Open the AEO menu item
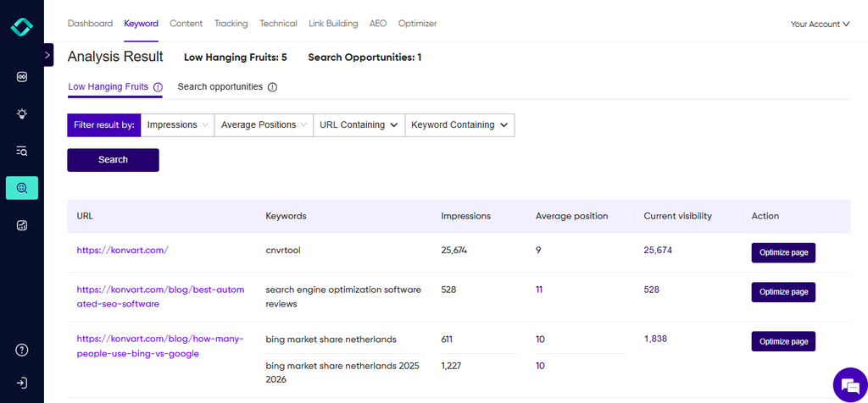 [x=378, y=23]
